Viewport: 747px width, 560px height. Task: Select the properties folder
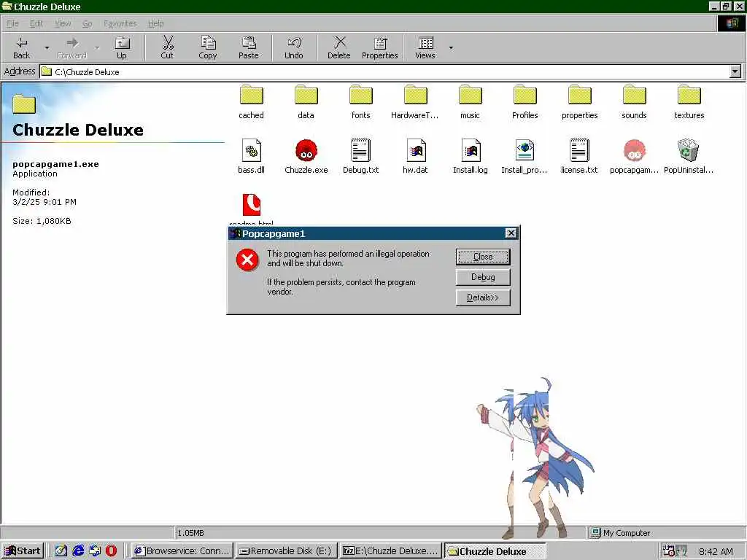[580, 102]
